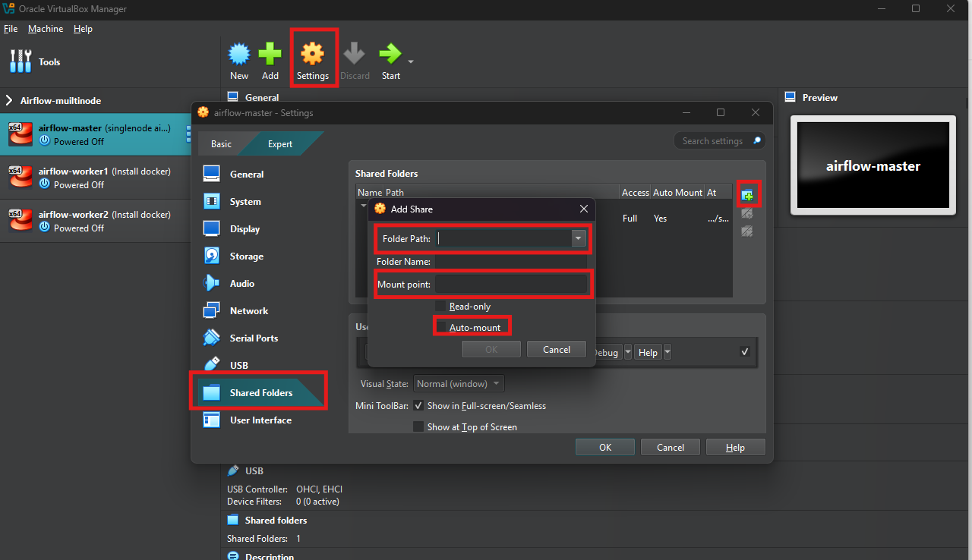The width and height of the screenshot is (972, 560).
Task: Click the remove shared folder icon
Action: pos(747,231)
